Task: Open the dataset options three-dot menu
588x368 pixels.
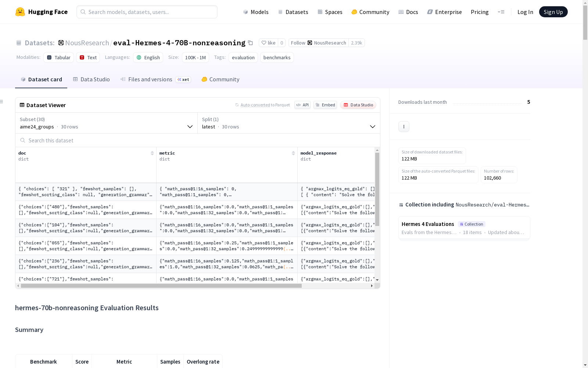Action: tap(404, 127)
